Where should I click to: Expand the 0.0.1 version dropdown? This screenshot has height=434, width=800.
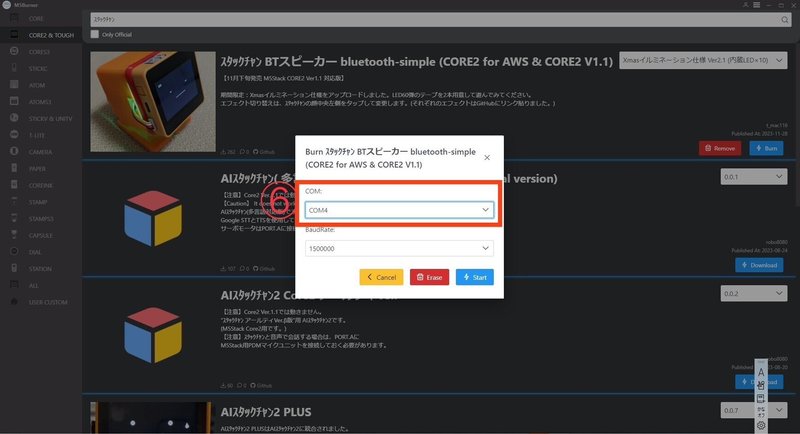(754, 177)
